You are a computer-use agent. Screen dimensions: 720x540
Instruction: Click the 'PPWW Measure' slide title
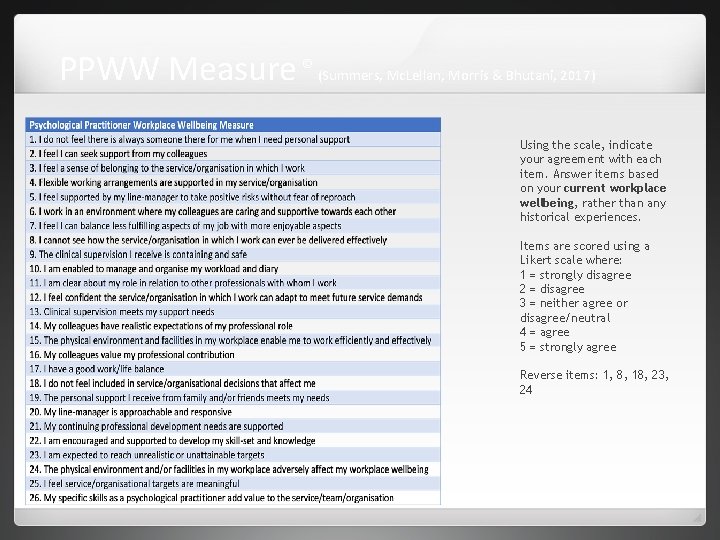click(178, 69)
